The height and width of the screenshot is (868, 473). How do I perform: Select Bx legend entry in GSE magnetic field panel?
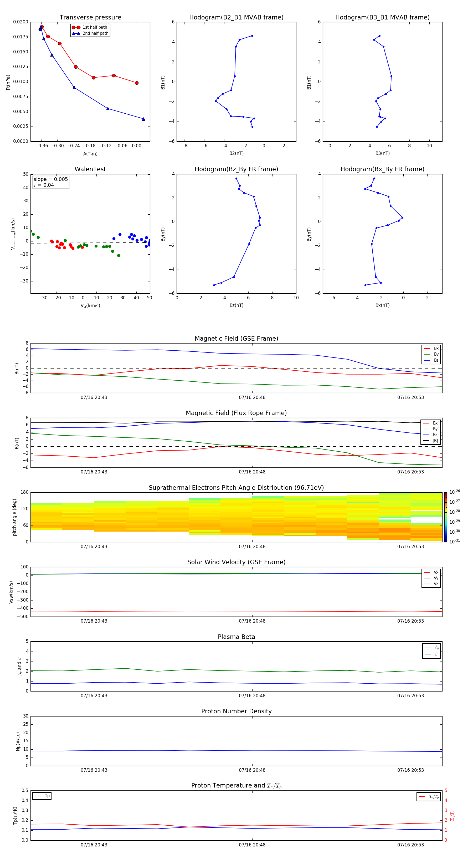[x=431, y=349]
